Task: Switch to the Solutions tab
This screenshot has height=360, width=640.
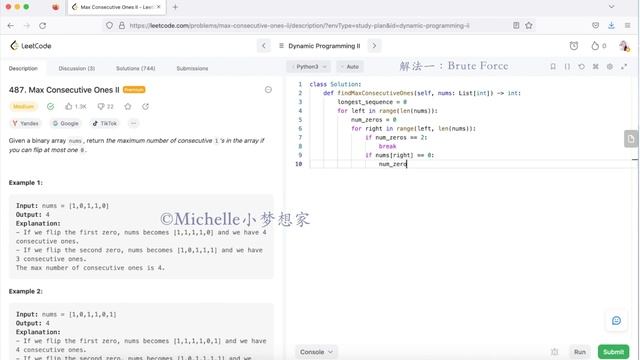Action: tap(136, 68)
